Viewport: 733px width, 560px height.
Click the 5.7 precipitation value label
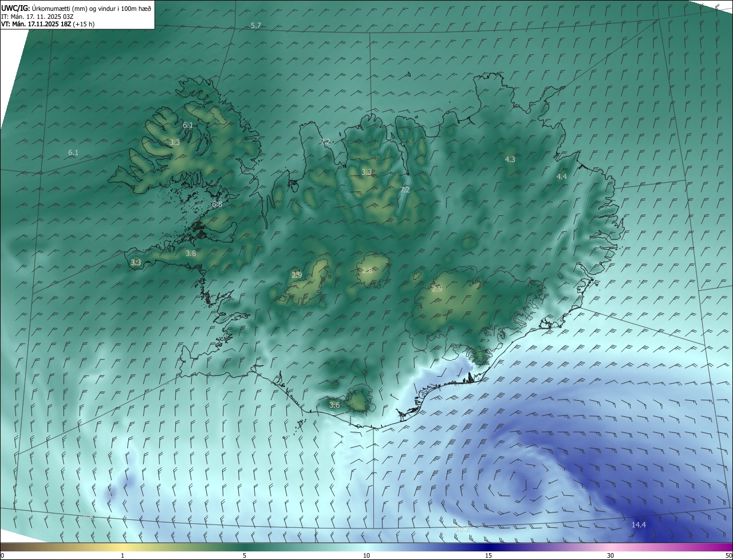(x=256, y=26)
